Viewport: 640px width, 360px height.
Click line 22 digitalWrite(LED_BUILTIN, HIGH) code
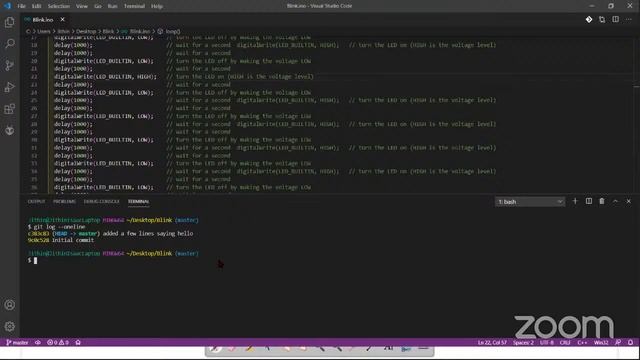105,77
